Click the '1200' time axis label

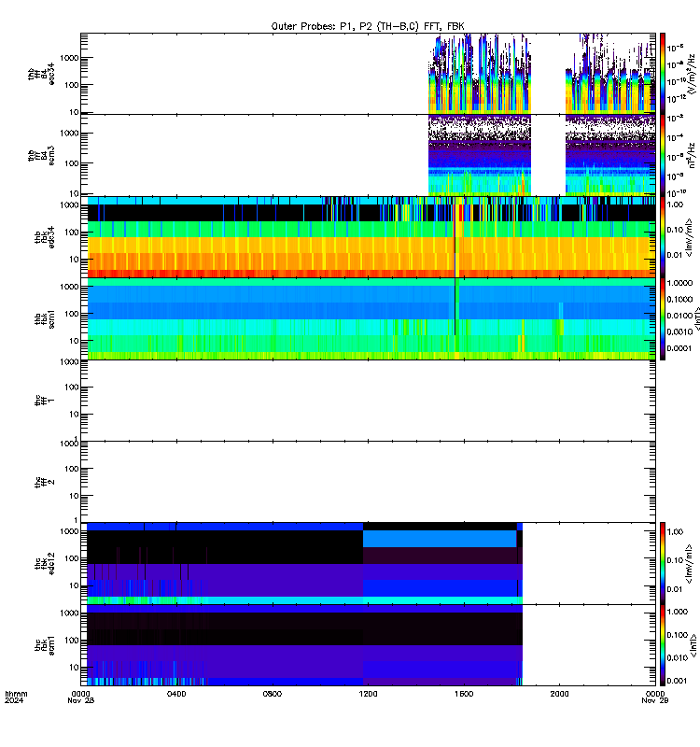tap(368, 694)
